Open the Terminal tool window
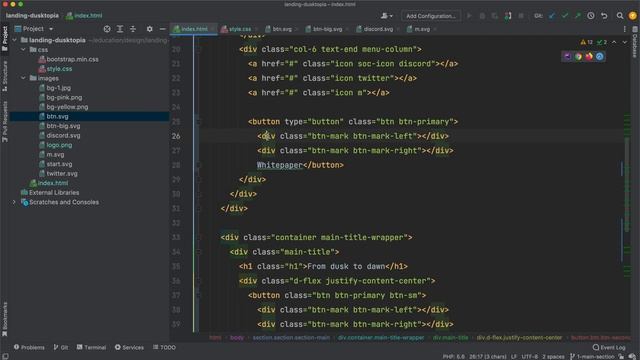 (91, 347)
